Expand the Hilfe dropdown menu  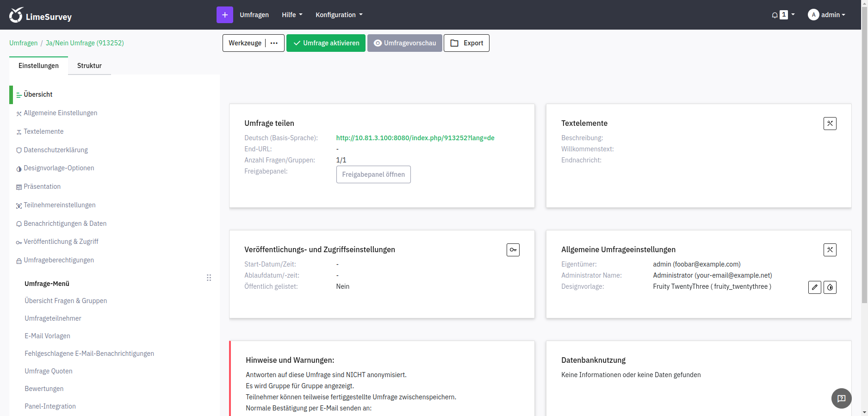pyautogui.click(x=291, y=15)
